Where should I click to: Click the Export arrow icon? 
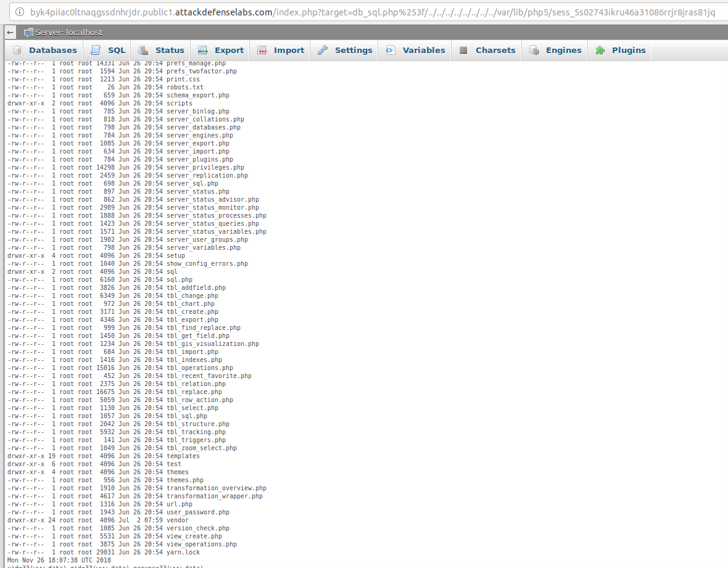tap(202, 51)
